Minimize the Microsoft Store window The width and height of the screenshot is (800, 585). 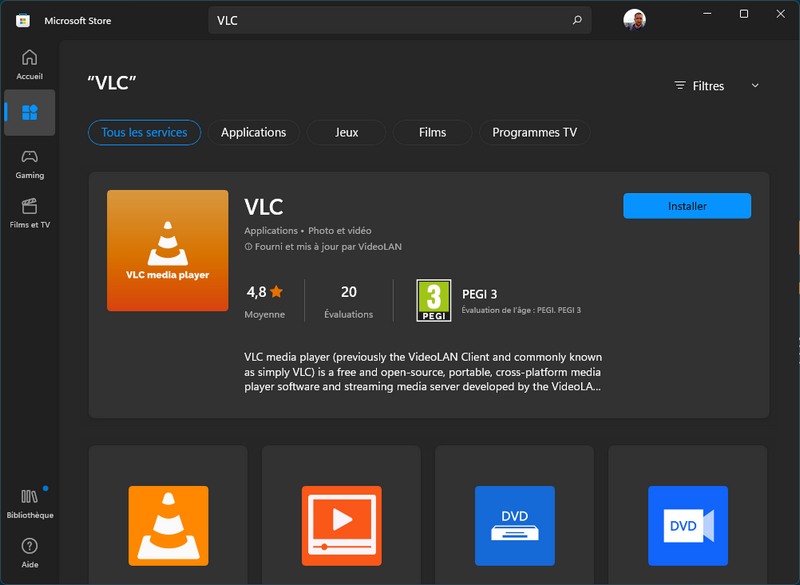point(707,14)
